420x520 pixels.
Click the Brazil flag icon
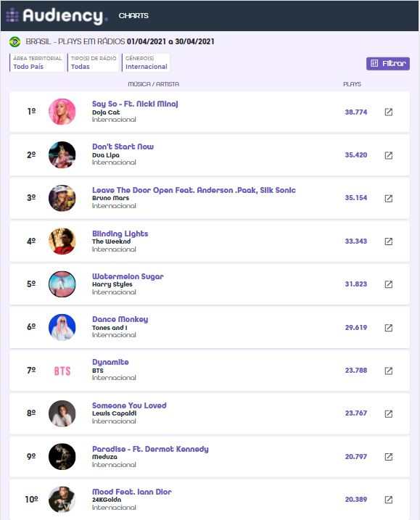point(15,42)
